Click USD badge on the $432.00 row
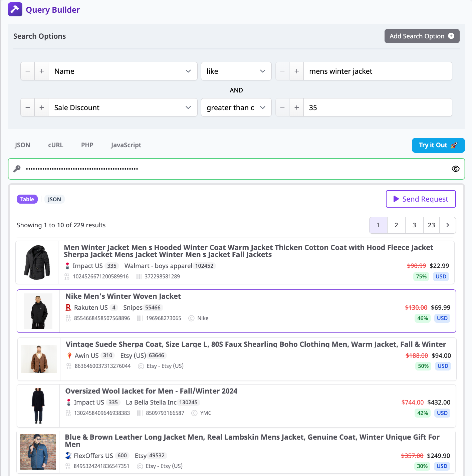The image size is (472, 476). pyautogui.click(x=442, y=413)
